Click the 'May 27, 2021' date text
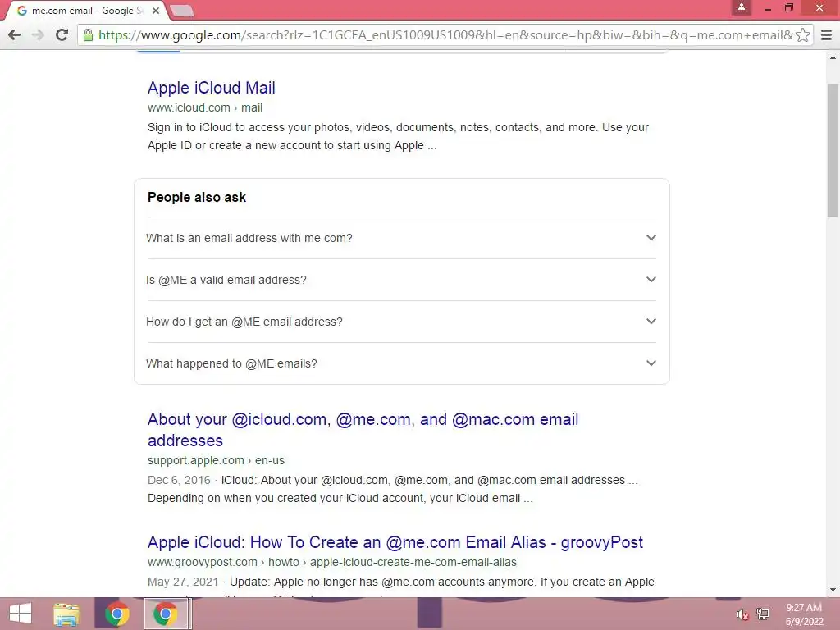The height and width of the screenshot is (630, 840). (x=183, y=582)
